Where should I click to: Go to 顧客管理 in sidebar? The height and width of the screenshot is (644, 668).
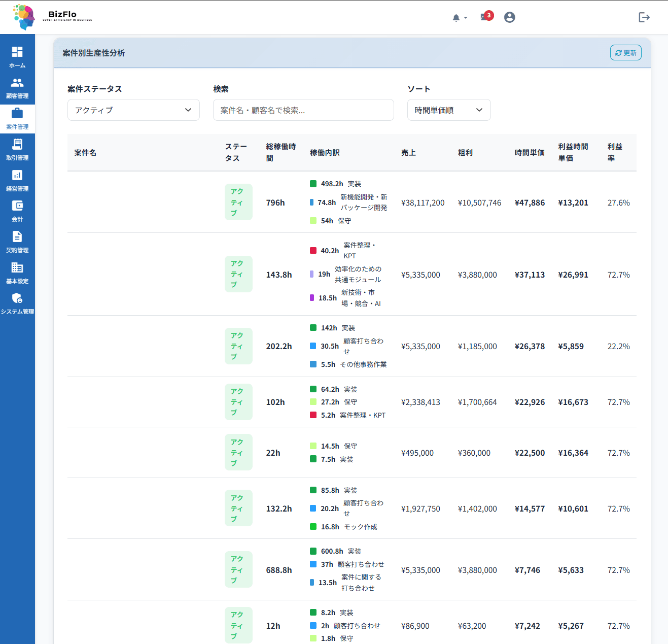pyautogui.click(x=17, y=88)
